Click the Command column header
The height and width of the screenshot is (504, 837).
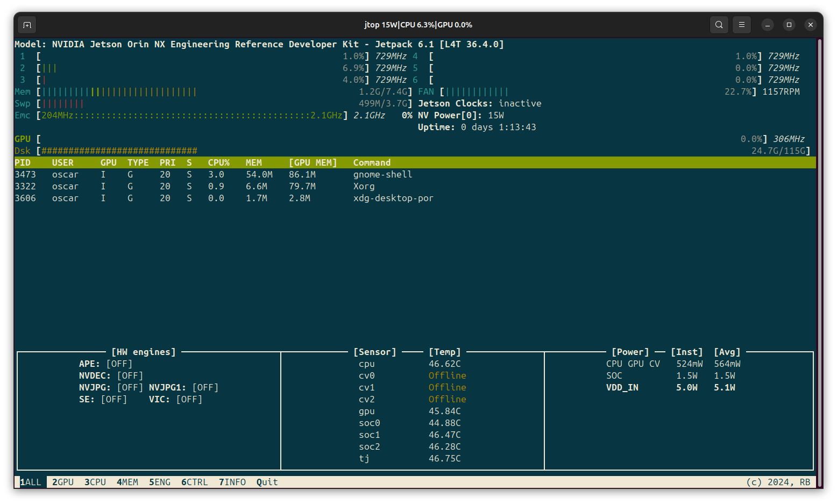[x=372, y=162]
